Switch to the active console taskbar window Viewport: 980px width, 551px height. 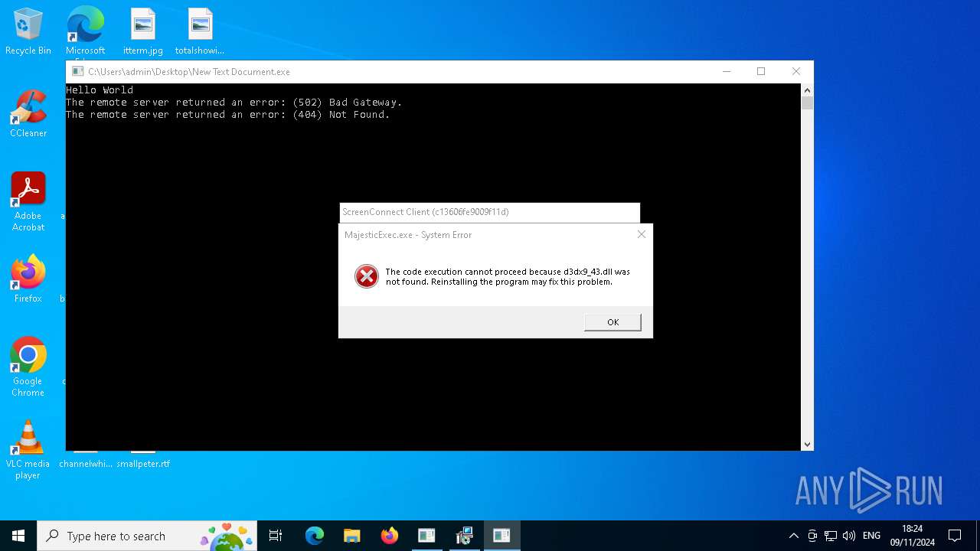501,536
